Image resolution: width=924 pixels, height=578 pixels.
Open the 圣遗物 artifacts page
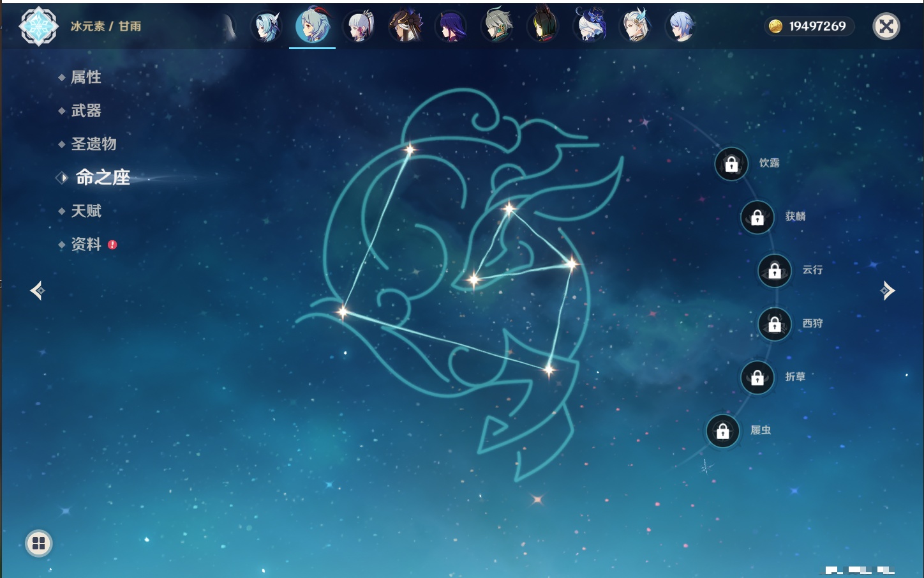point(93,144)
